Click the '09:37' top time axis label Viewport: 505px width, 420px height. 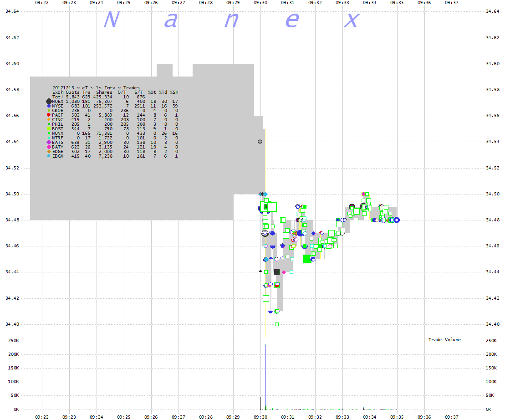tap(452, 3)
